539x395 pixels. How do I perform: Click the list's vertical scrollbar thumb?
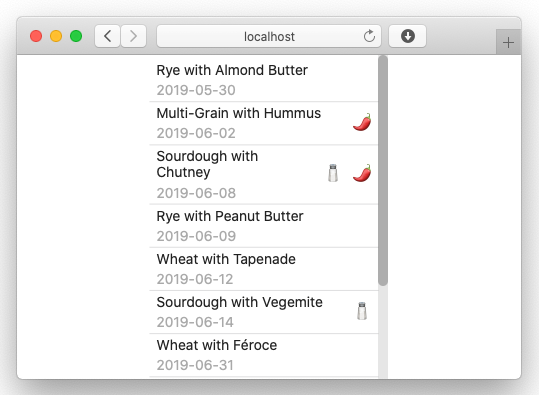(383, 171)
